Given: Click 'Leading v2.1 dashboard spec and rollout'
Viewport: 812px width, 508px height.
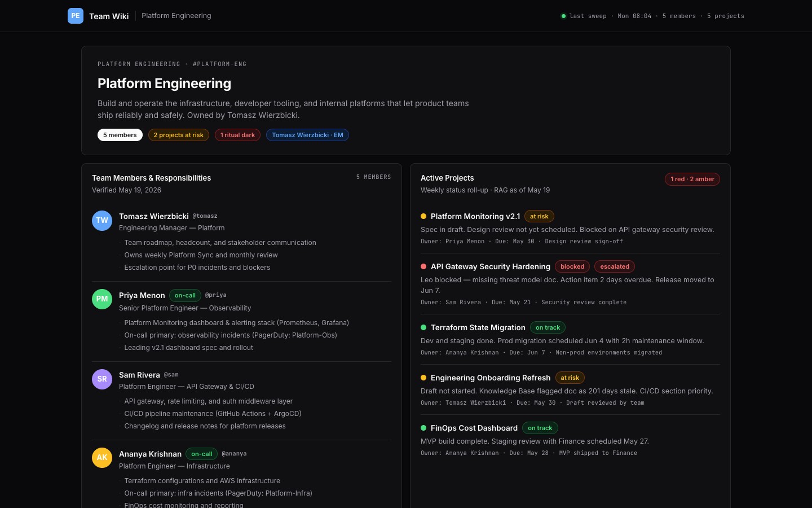Looking at the screenshot, I should point(189,348).
